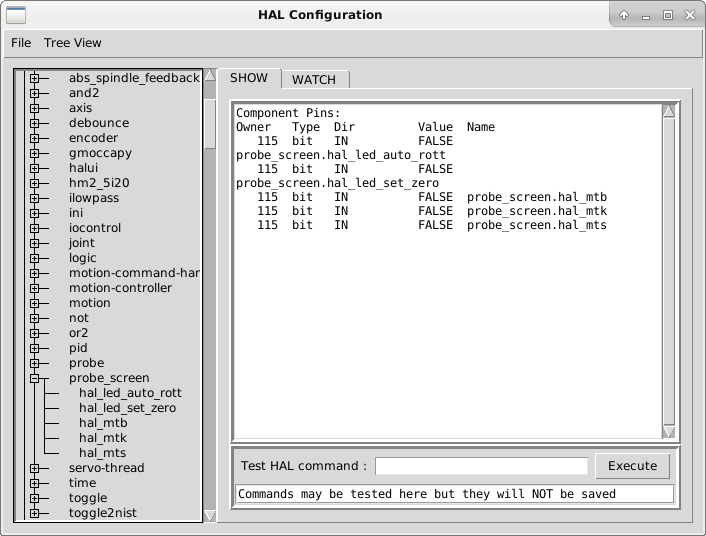Image resolution: width=706 pixels, height=536 pixels.
Task: Select the or2 tree label
Action: (78, 333)
